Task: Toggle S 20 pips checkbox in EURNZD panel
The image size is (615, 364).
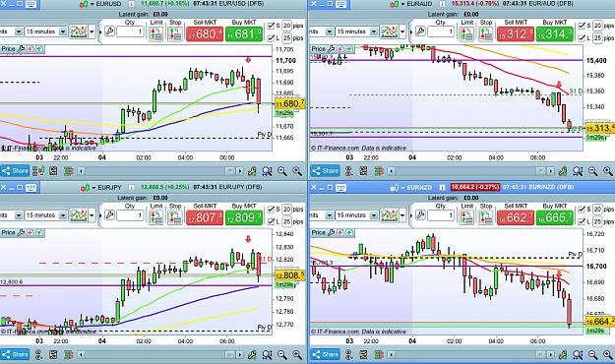Action: point(582,210)
